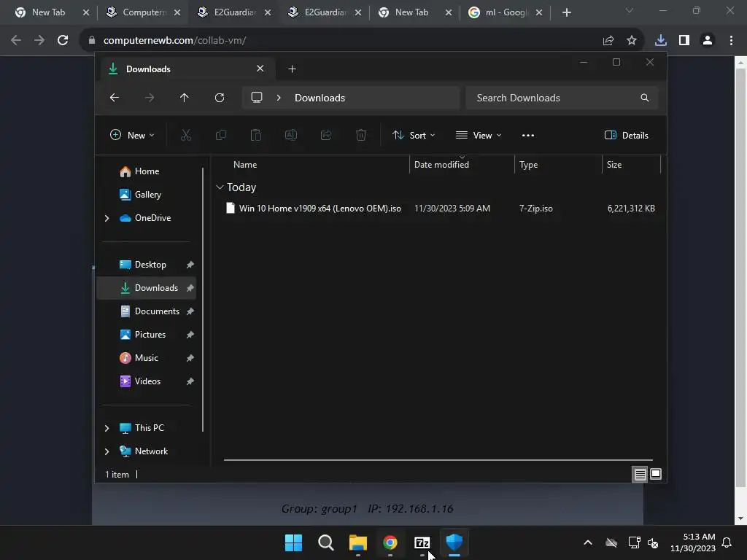Click the Explorer horizontal scrollbar
This screenshot has width=747, height=560.
tap(438, 460)
